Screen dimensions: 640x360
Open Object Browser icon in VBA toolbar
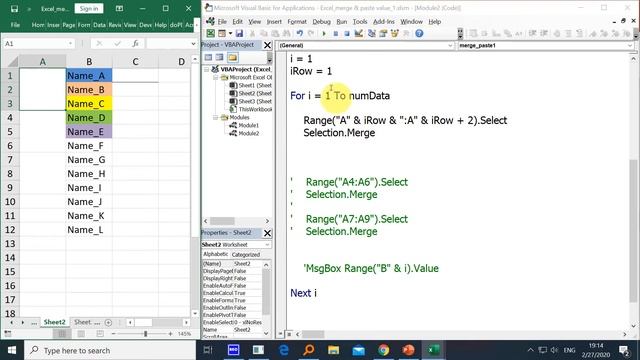pos(394,33)
